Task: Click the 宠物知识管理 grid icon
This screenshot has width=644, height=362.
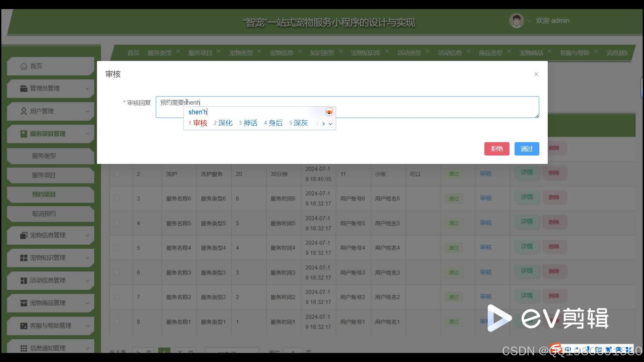Action: pyautogui.click(x=23, y=258)
